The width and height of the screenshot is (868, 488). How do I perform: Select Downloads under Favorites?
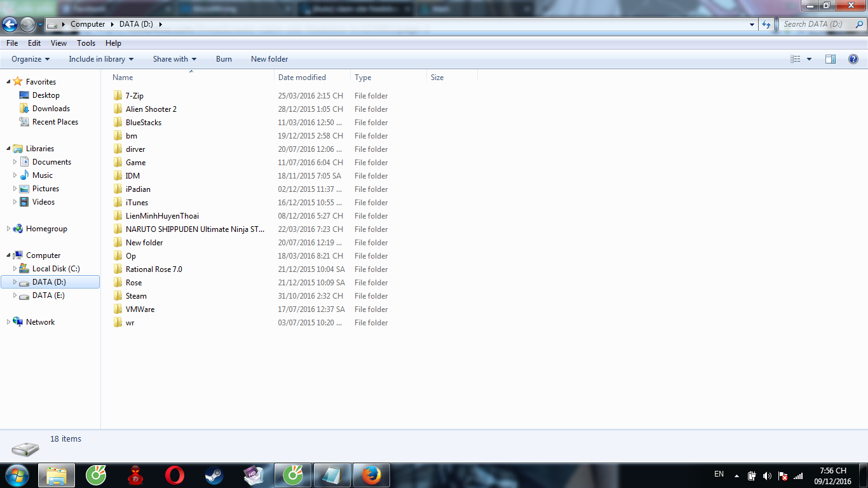(51, 109)
